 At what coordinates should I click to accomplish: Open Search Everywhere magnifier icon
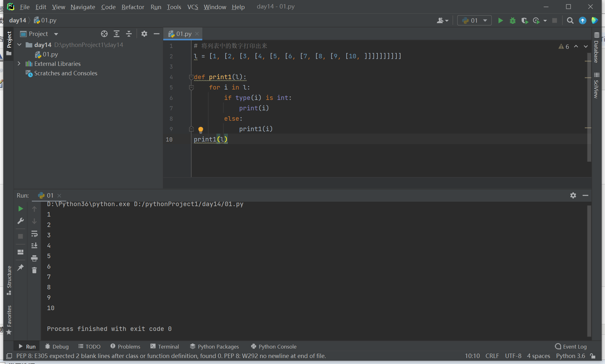570,21
